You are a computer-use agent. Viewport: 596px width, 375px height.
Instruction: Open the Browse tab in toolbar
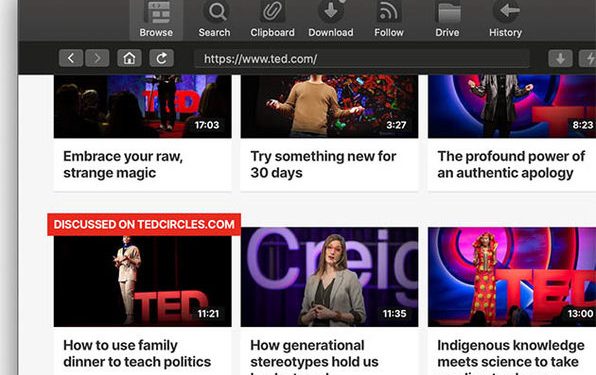[156, 20]
